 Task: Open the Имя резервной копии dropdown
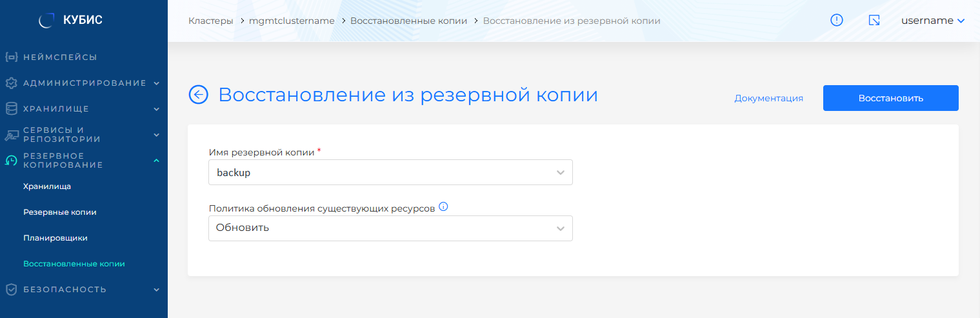tap(390, 173)
